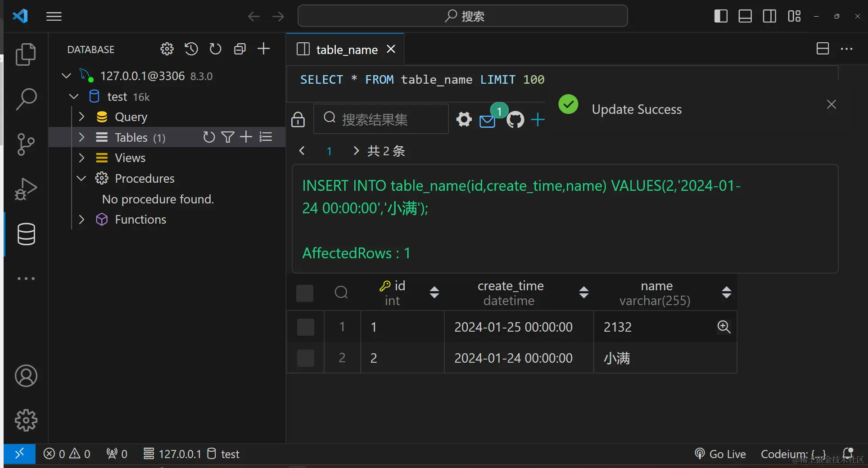The width and height of the screenshot is (868, 468).
Task: Toggle the bottom panel layout
Action: 745,16
